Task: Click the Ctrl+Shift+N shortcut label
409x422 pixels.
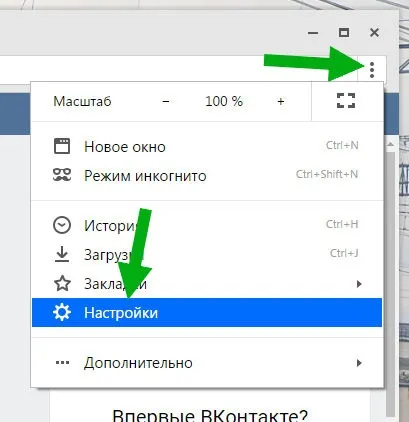Action: pos(327,174)
